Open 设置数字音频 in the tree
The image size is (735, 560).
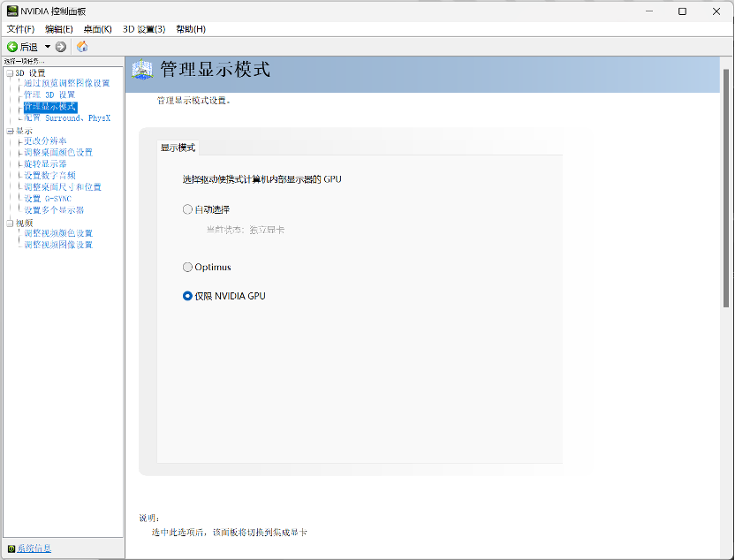pyautogui.click(x=49, y=175)
